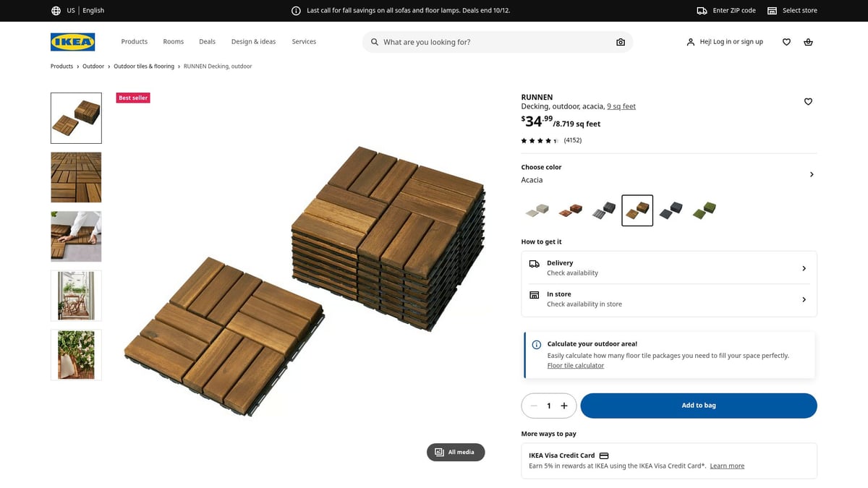
Task: Click the camera visual search icon
Action: 620,42
